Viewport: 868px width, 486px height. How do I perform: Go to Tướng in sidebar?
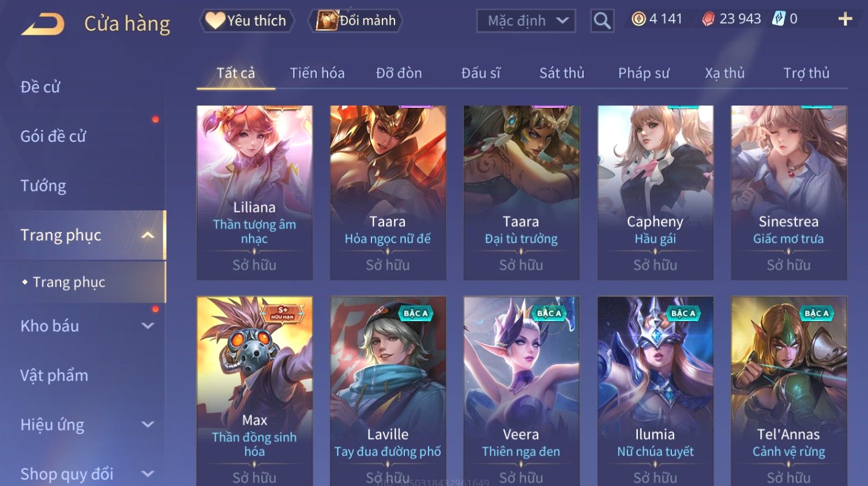[x=43, y=186]
